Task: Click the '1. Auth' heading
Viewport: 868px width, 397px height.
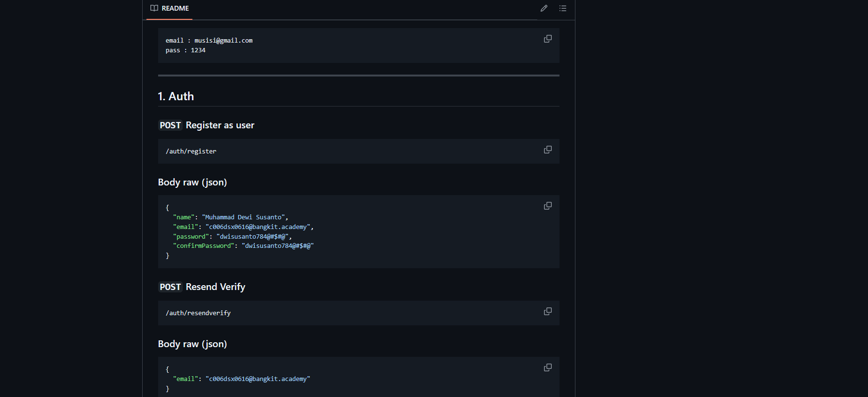Action: pos(176,96)
